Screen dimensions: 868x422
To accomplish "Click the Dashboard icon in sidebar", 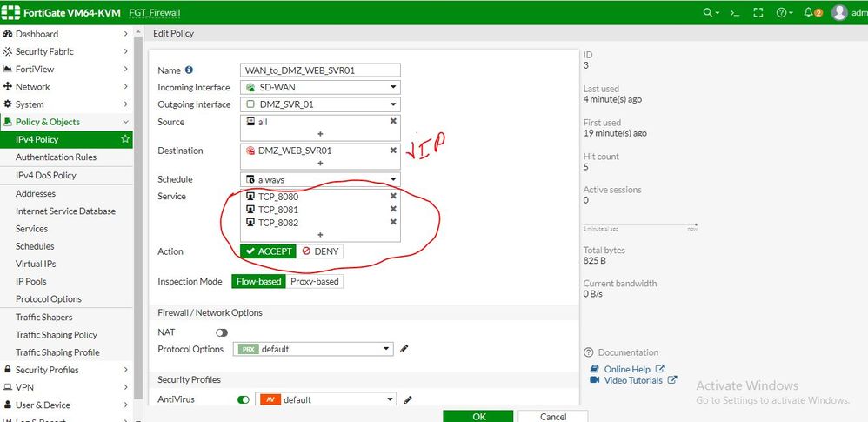I will (8, 34).
